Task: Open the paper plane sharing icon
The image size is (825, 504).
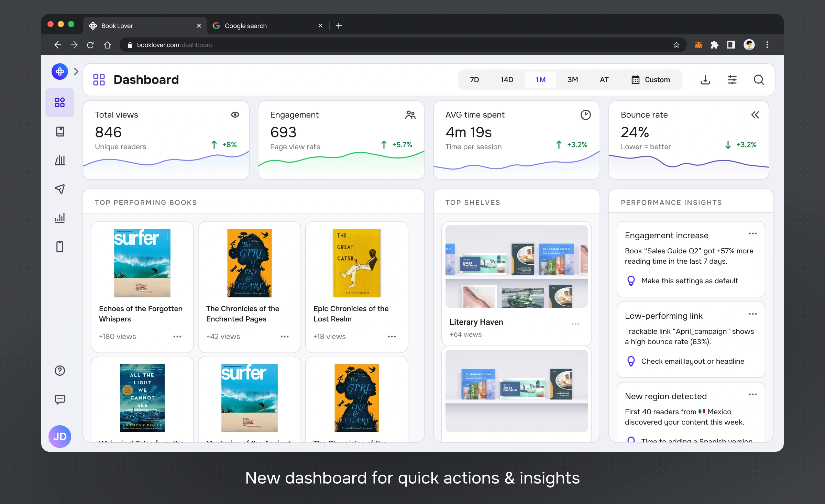Action: 60,189
